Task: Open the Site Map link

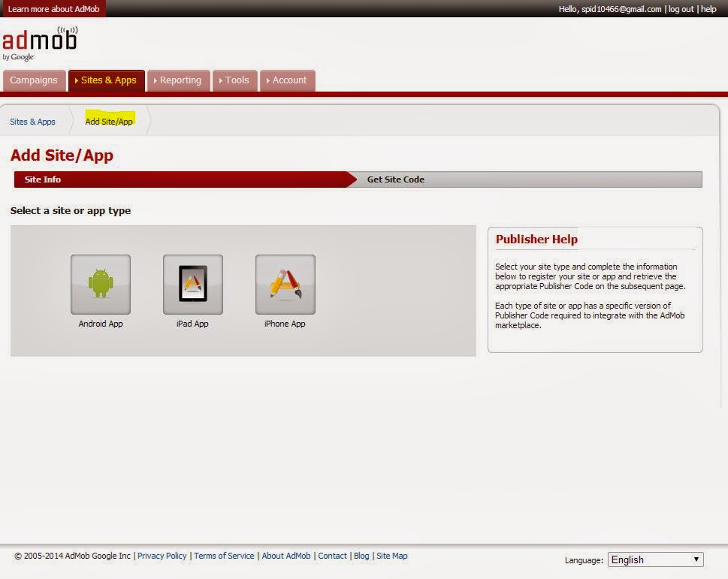Action: 392,556
